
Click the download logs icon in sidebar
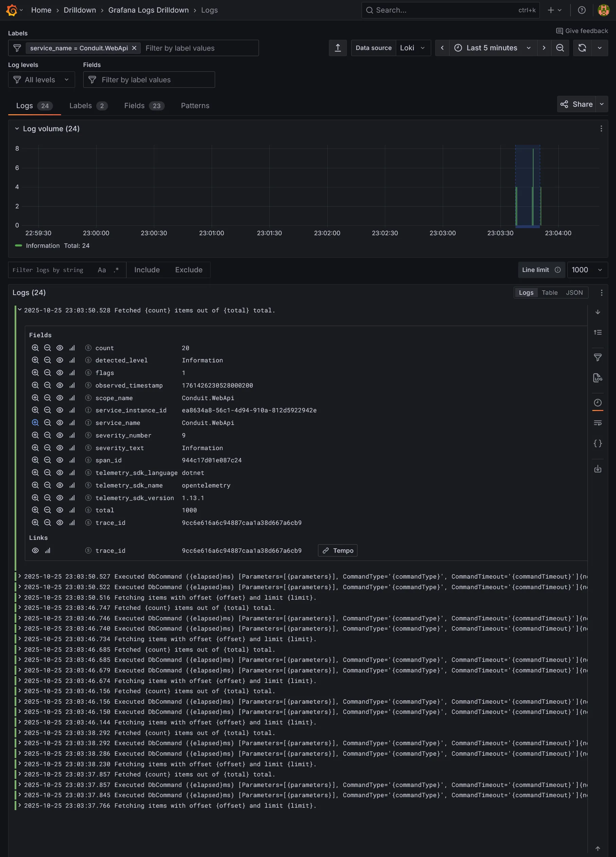click(598, 469)
